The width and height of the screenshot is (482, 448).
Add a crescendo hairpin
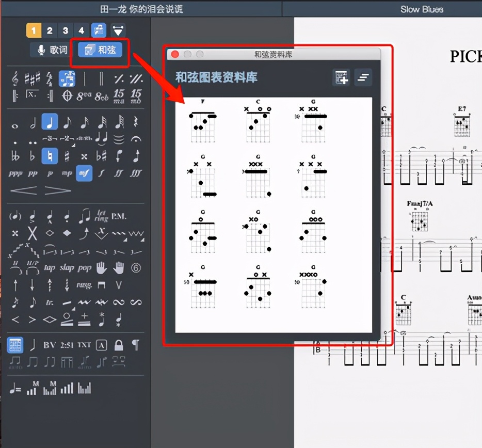pos(24,190)
